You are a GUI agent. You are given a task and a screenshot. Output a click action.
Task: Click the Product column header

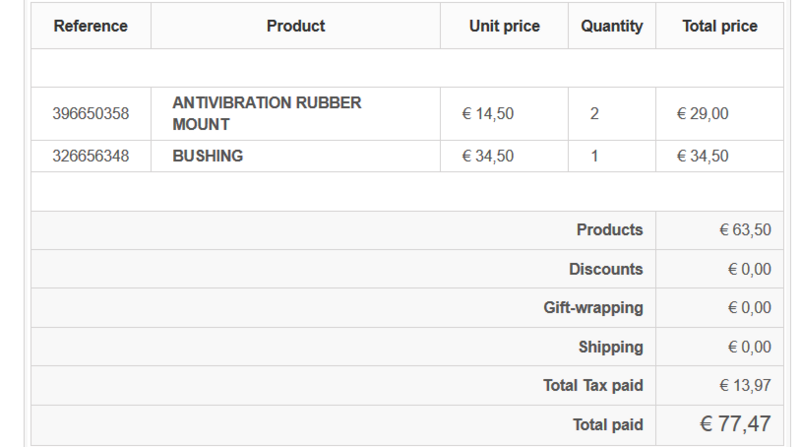(x=296, y=26)
